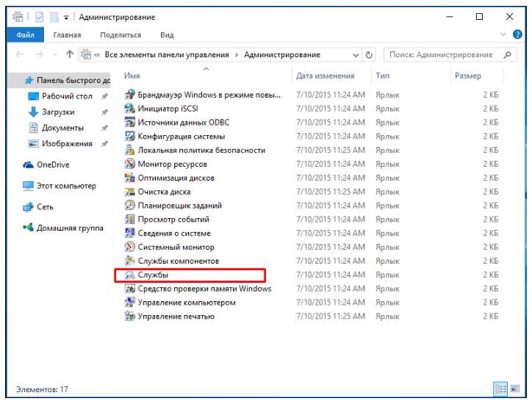This screenshot has width=532, height=401.
Task: Click the OneDrive cloud icon
Action: (28, 165)
